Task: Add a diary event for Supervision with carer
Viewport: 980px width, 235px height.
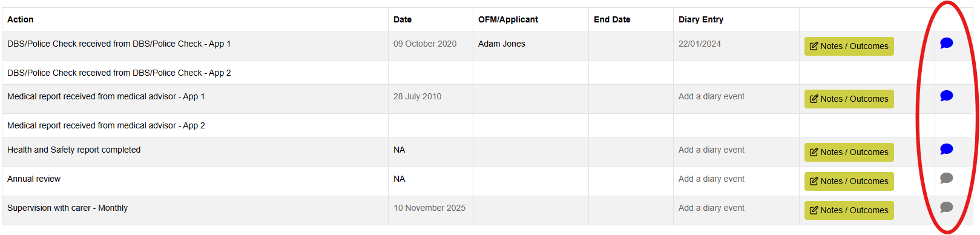Action: (x=711, y=208)
